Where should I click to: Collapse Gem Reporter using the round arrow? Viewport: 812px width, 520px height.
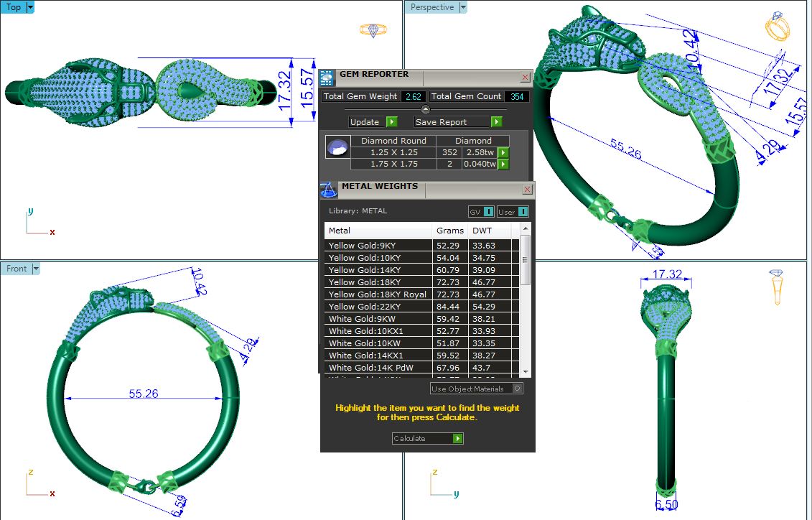[425, 109]
